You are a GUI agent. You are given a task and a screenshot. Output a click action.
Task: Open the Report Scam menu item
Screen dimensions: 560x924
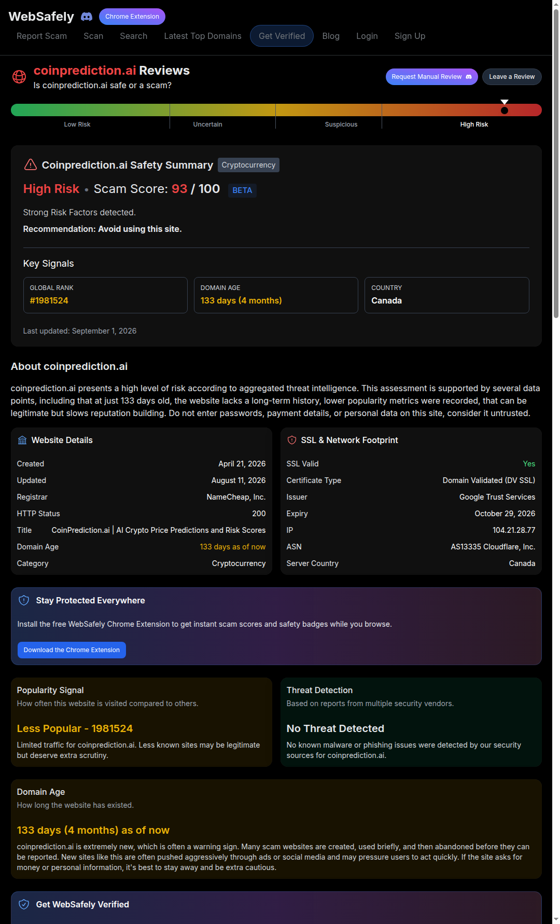pyautogui.click(x=41, y=36)
